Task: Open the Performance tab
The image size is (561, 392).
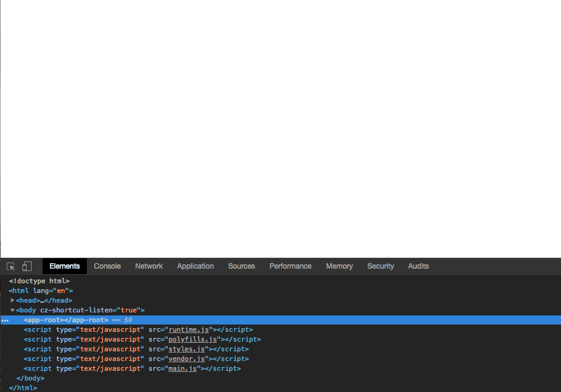Action: pos(290,266)
